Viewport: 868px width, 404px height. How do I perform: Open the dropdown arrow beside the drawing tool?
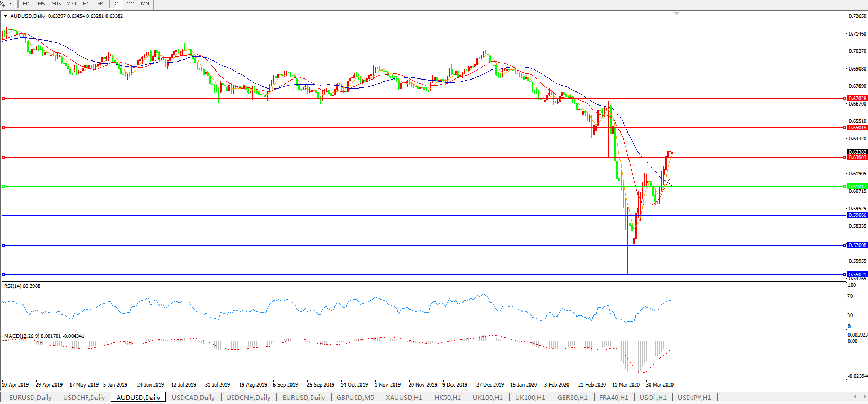click(x=10, y=4)
